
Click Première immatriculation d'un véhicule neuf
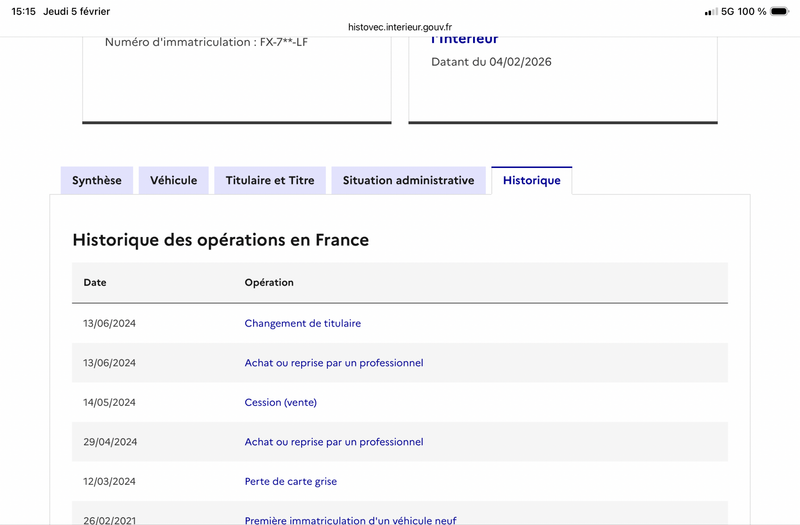pyautogui.click(x=350, y=519)
